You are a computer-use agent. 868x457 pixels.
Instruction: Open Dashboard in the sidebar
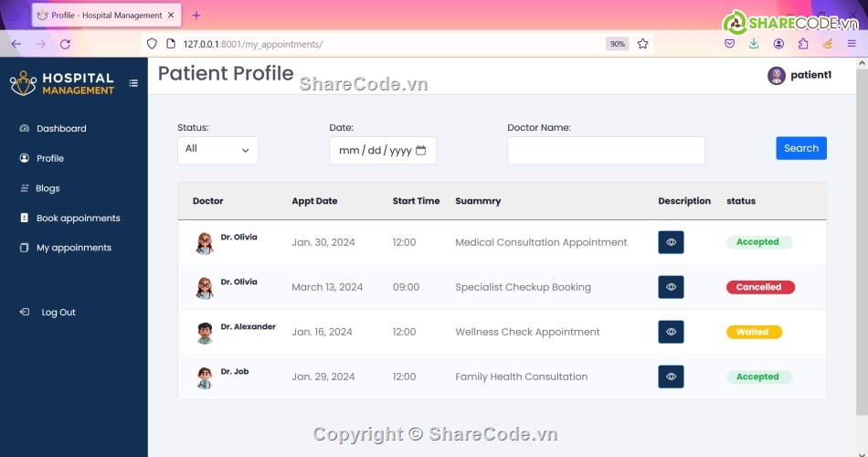(x=60, y=129)
